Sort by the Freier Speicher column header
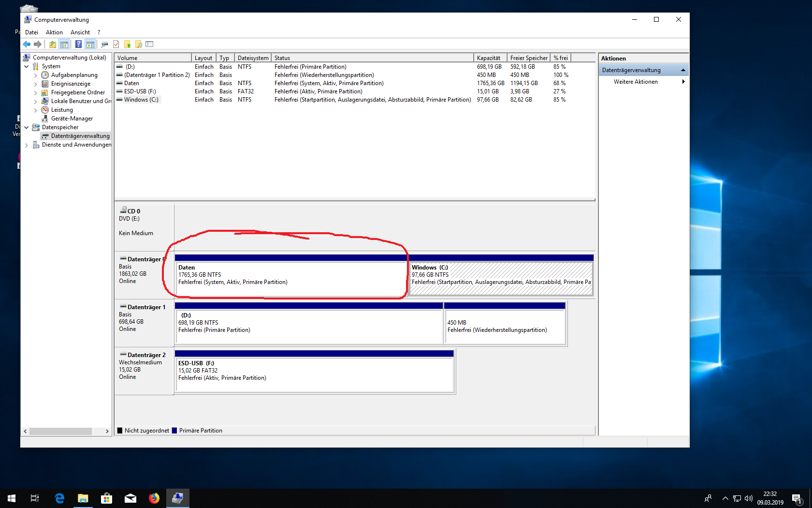 529,58
